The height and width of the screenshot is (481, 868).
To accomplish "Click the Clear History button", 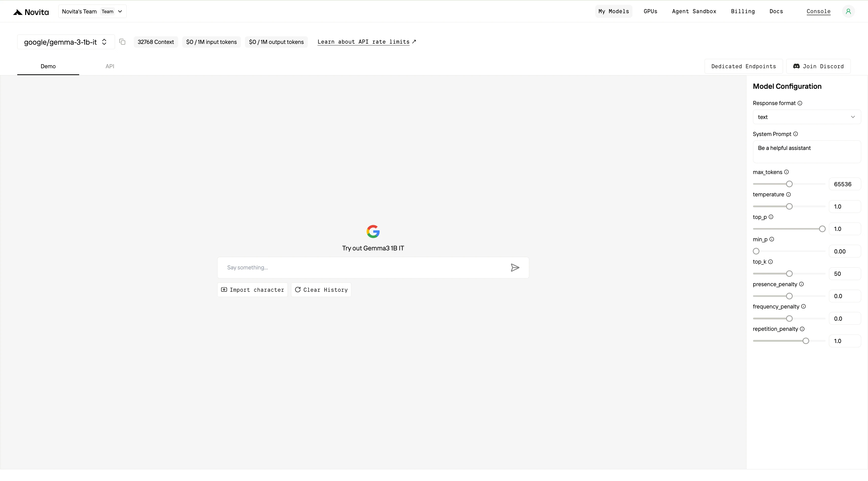I will [x=321, y=290].
